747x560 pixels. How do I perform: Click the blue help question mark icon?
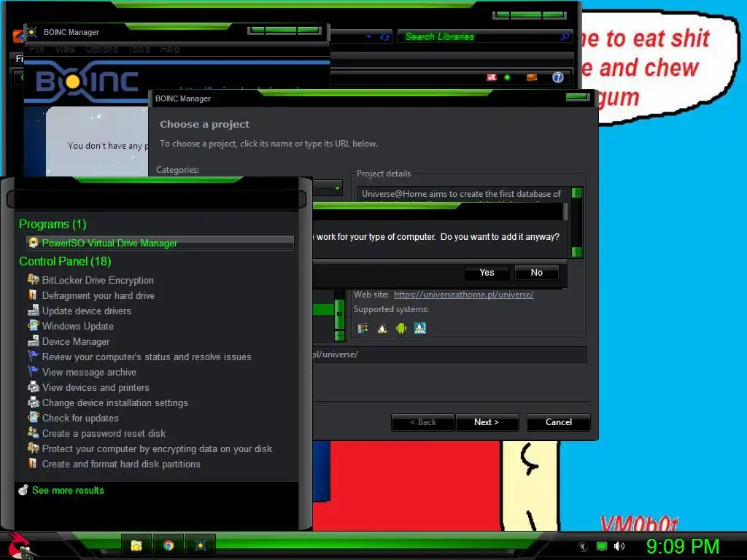(558, 77)
